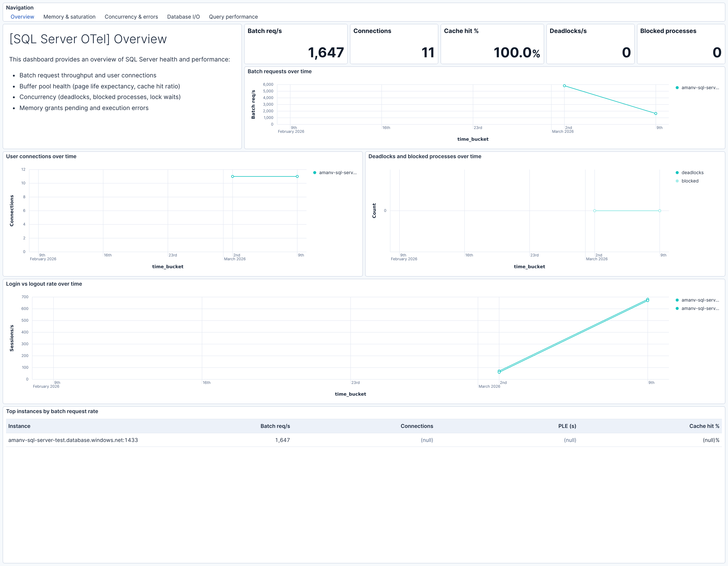Toggle amanv-sql-serv legend in Batch requests chart
This screenshot has height=566, width=728.
click(700, 88)
